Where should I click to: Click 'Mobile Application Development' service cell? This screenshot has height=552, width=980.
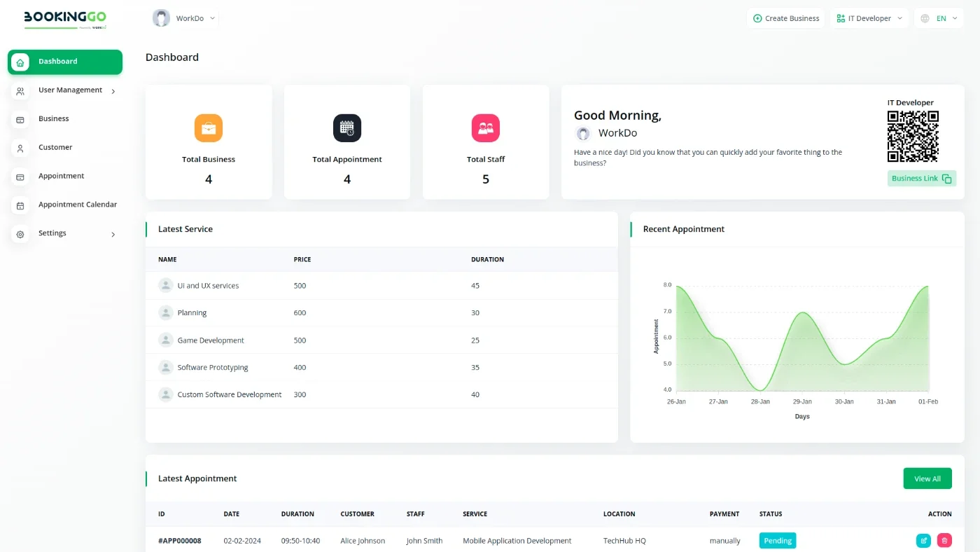click(x=517, y=541)
